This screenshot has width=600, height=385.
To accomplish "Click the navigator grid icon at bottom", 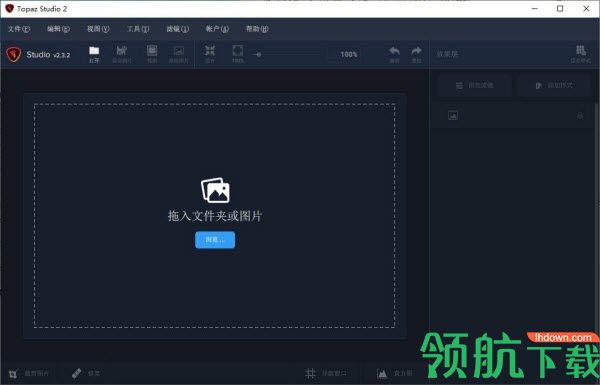I will click(310, 373).
